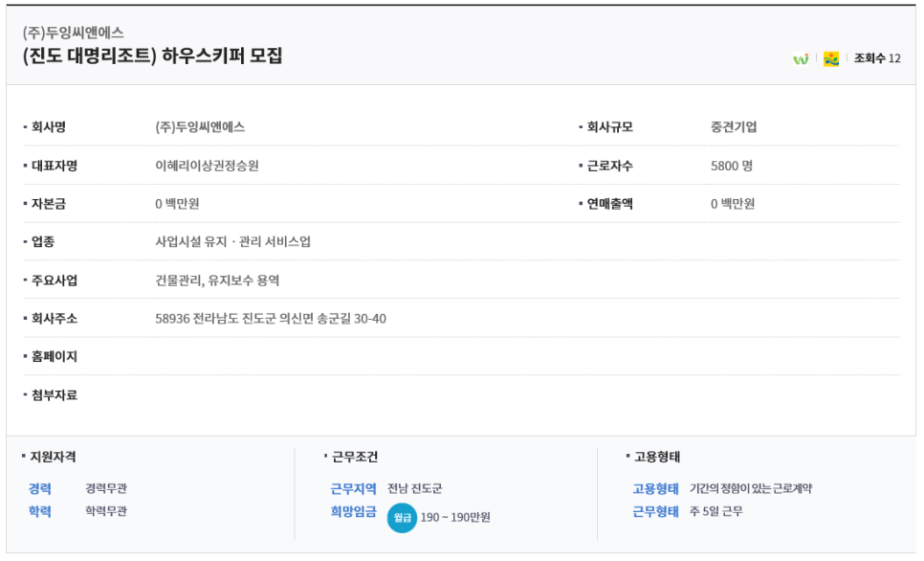Click the 중견기업 value

(x=734, y=126)
